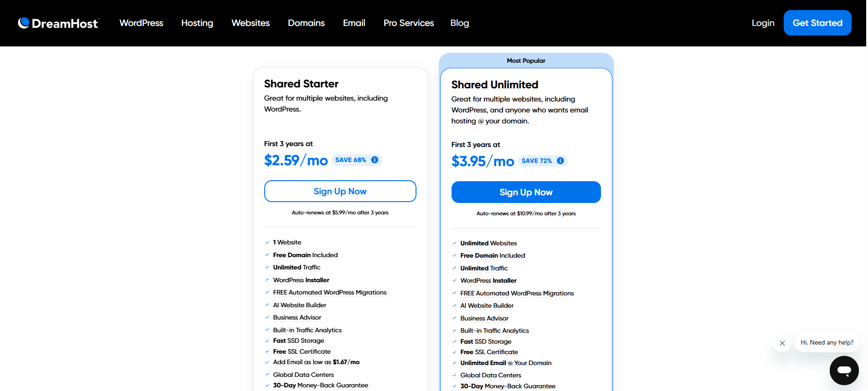Sign up for the Shared Unlimited plan

(526, 192)
